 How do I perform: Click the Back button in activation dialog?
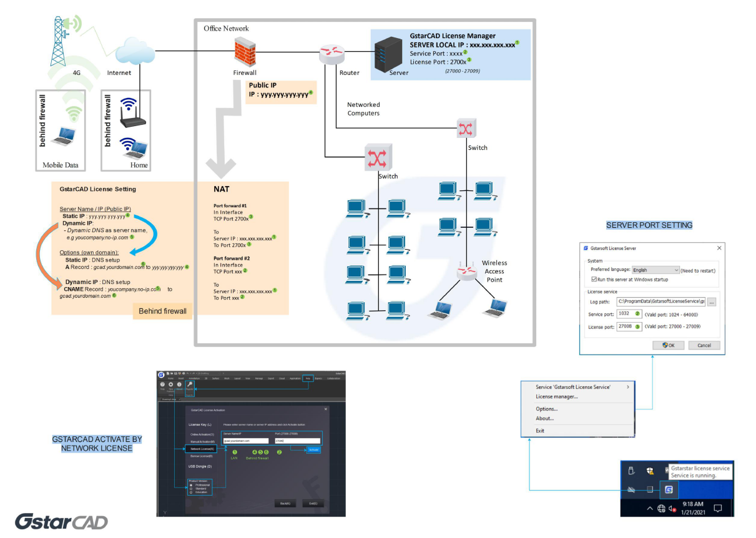coord(285,503)
